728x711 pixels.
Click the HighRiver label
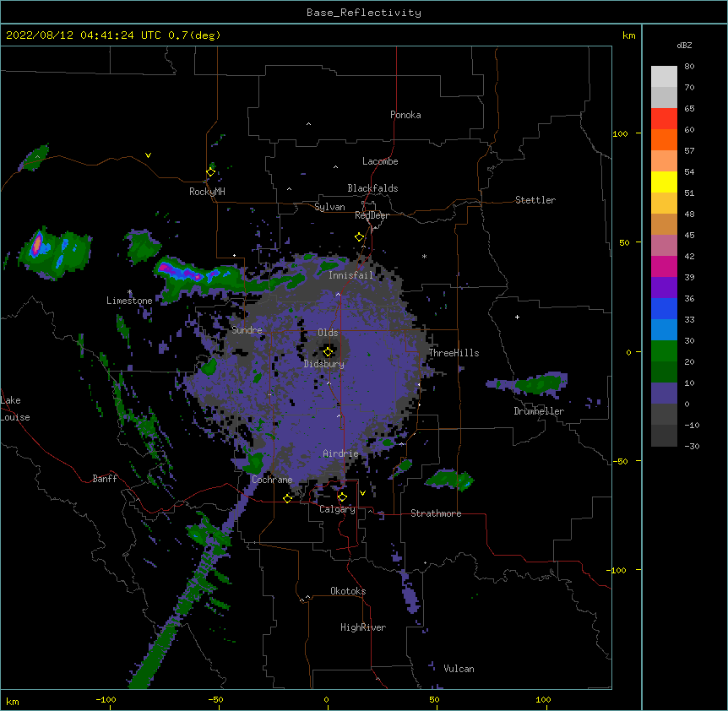click(363, 627)
